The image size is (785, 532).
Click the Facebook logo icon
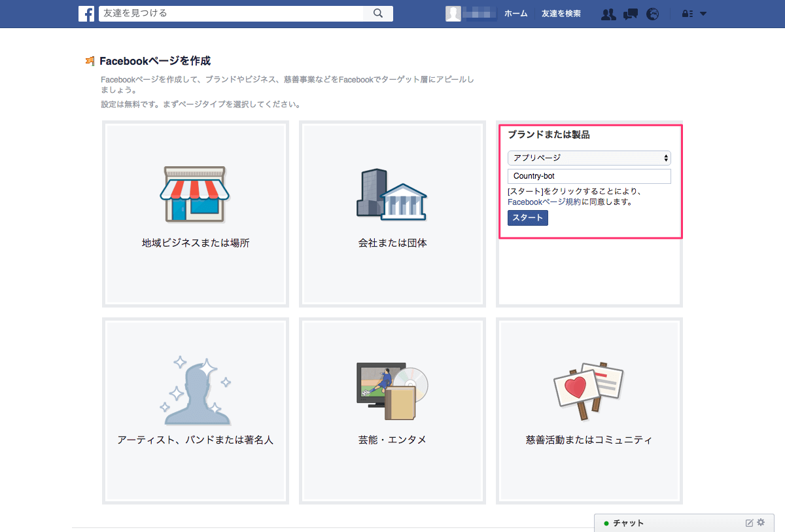[86, 14]
